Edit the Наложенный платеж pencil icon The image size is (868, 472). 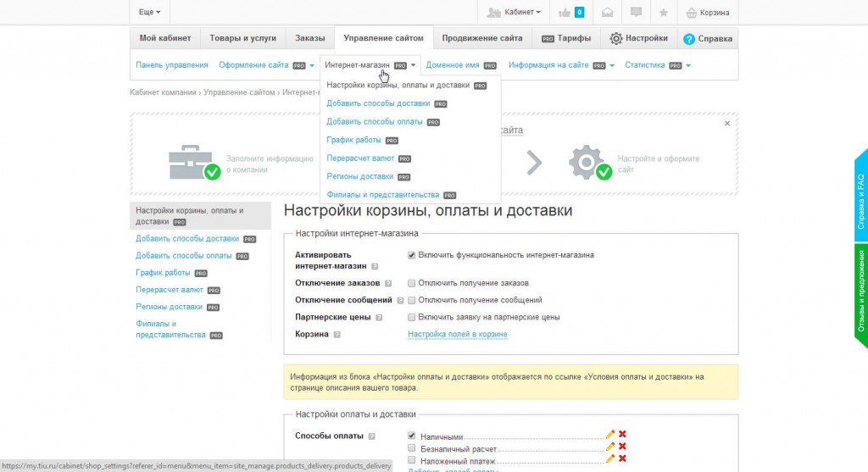pos(610,458)
